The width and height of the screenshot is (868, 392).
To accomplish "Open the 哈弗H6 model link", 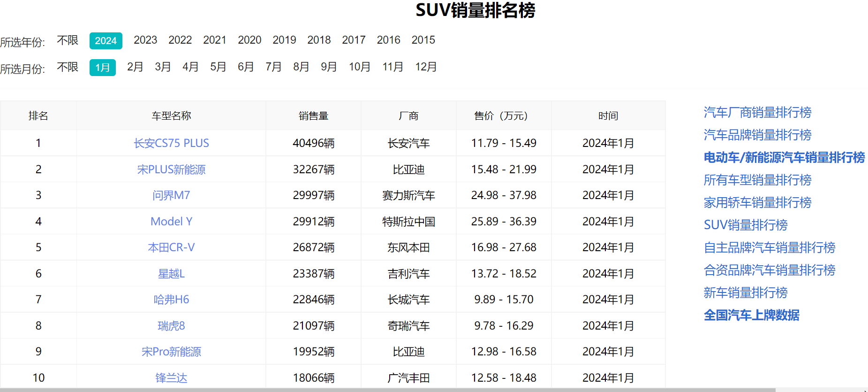I will [171, 300].
